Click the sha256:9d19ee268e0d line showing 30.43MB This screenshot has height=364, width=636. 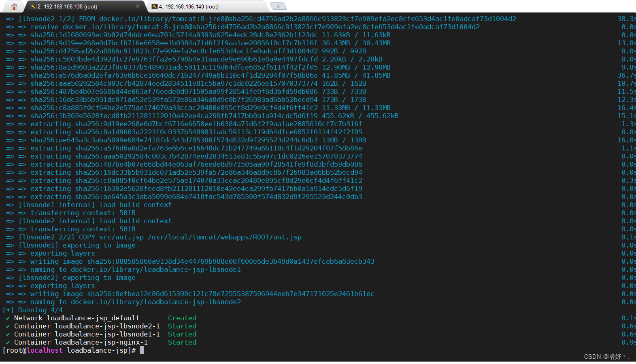198,43
